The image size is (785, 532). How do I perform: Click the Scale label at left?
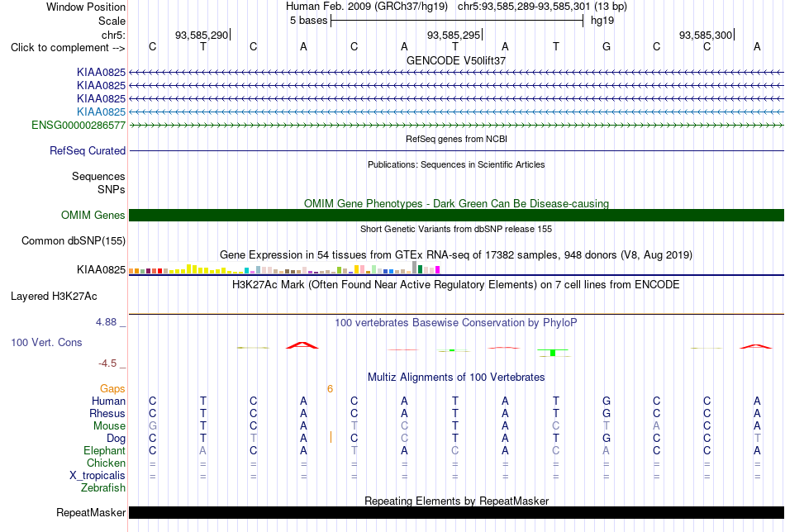tap(112, 21)
